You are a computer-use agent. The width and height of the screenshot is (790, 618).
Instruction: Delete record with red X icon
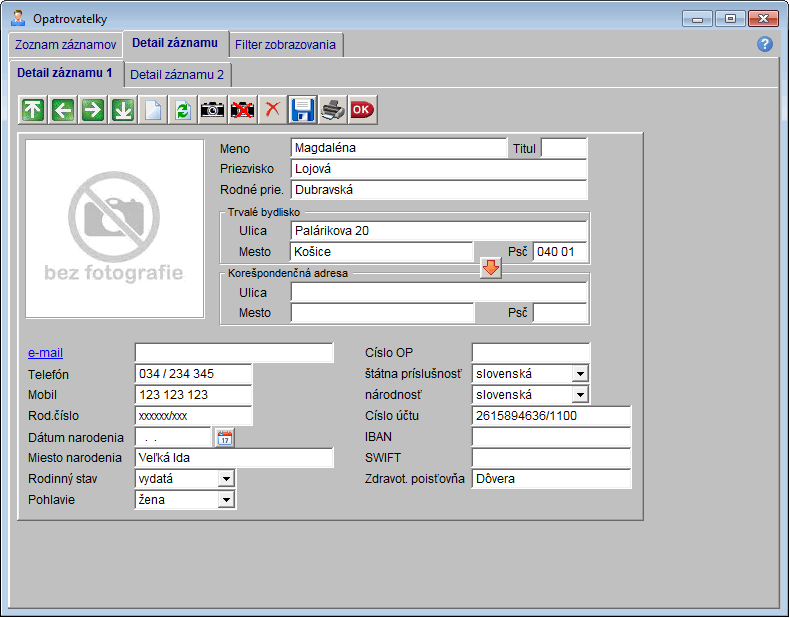tap(272, 110)
